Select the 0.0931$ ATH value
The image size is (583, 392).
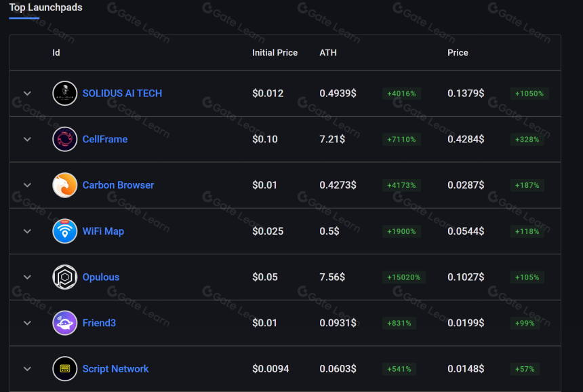tap(338, 323)
